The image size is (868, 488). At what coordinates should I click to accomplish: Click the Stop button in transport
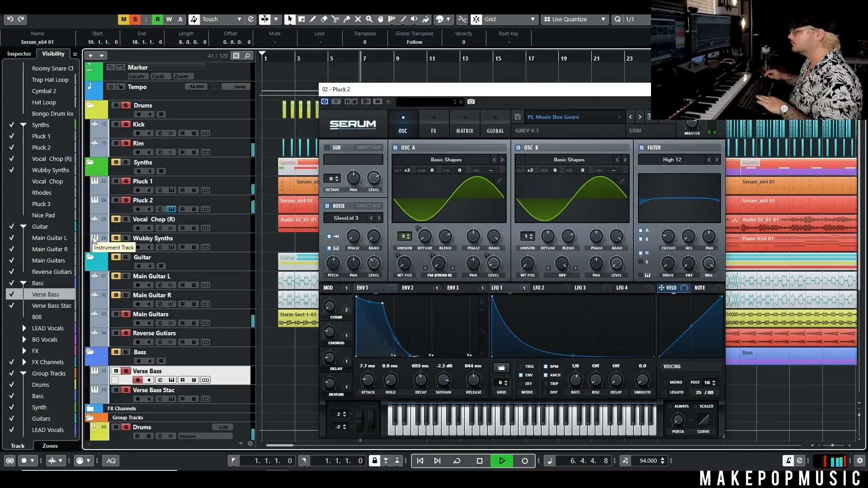pos(480,460)
